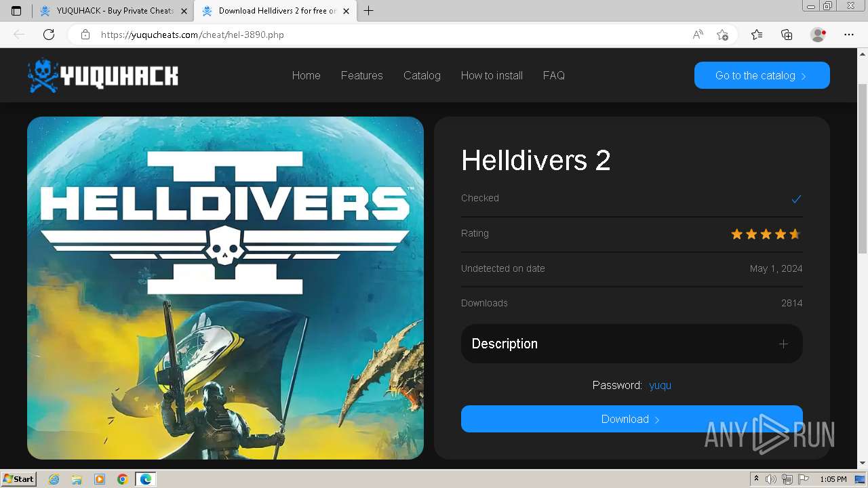The image size is (868, 488).
Task: Reload the current page
Action: coord(49,35)
